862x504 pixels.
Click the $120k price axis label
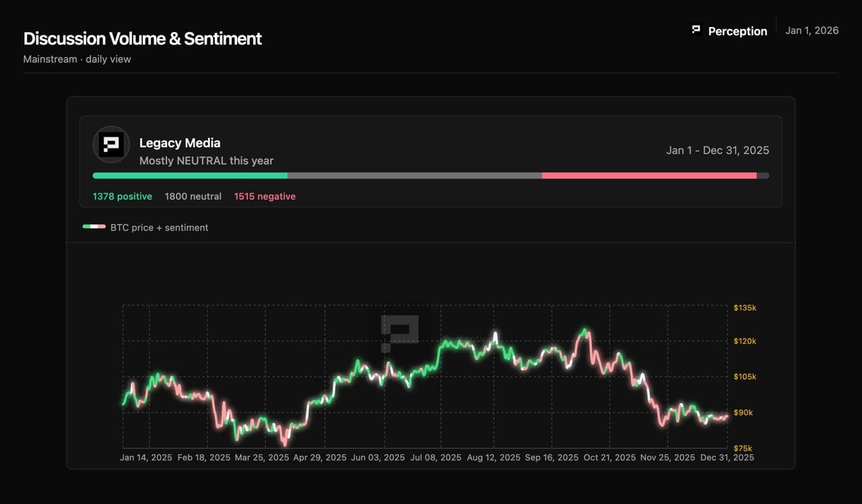coord(745,341)
